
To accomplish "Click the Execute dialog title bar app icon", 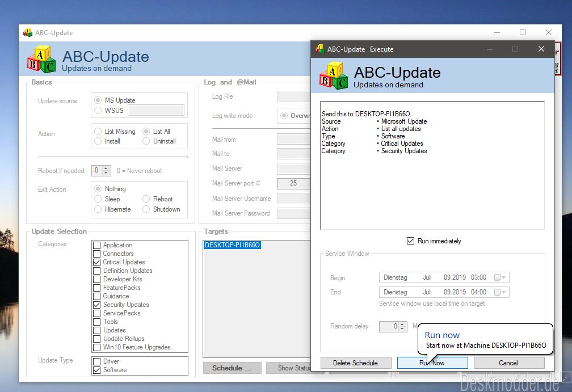I will click(320, 49).
